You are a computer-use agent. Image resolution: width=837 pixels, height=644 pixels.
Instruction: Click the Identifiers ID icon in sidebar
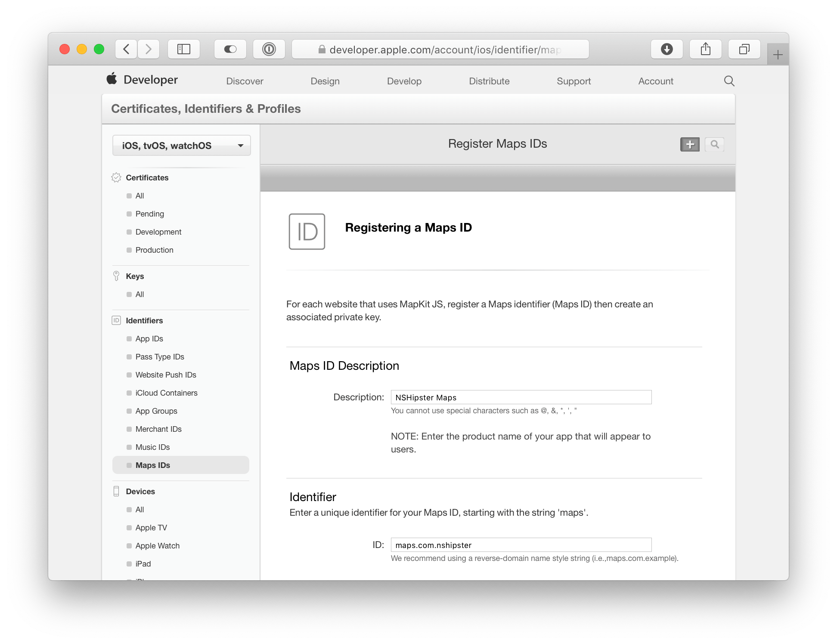(116, 320)
